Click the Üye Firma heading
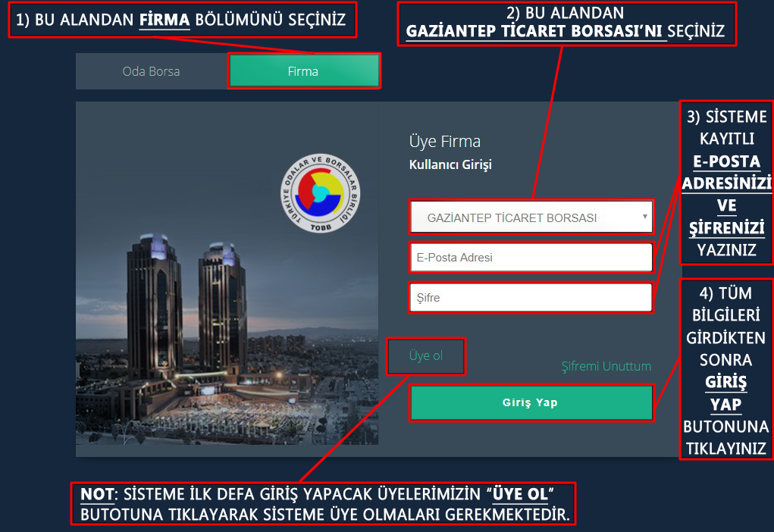The width and height of the screenshot is (774, 532). [x=445, y=142]
